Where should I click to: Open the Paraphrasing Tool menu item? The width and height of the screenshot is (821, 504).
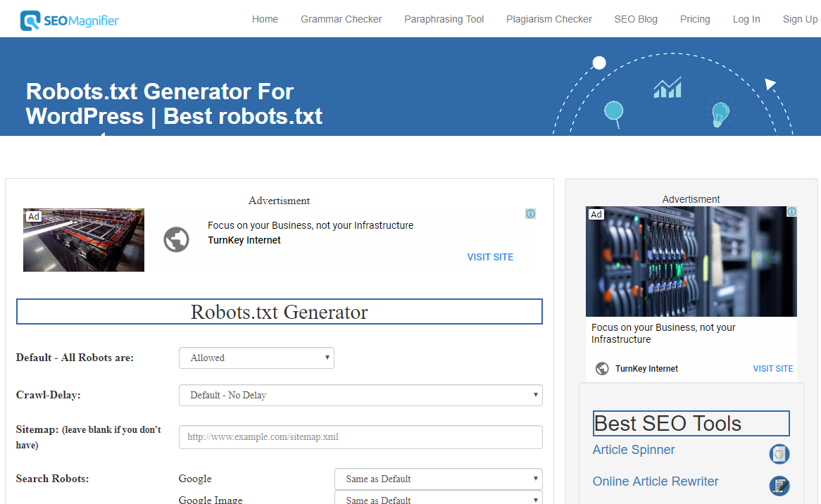coord(444,19)
